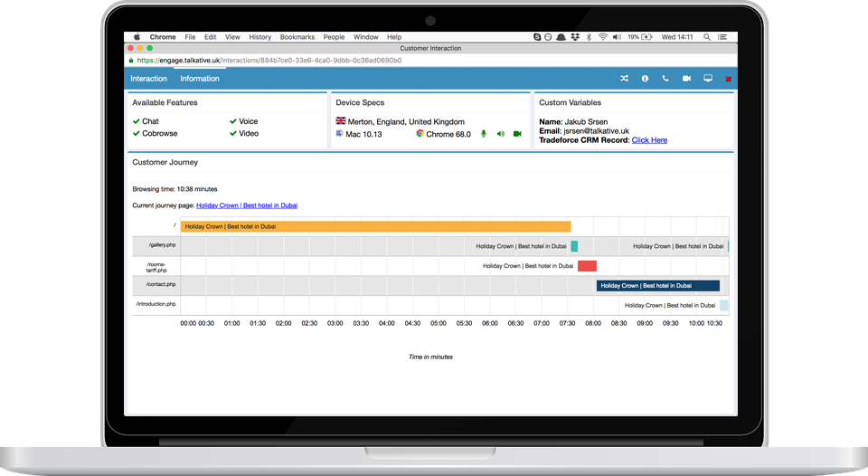Viewport: 868px width, 476px height.
Task: Click the green microphone device icon
Action: click(x=483, y=134)
